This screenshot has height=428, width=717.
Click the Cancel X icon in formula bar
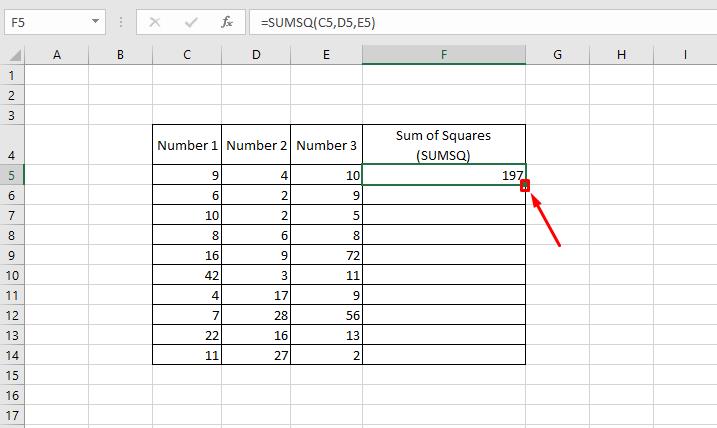pos(155,22)
